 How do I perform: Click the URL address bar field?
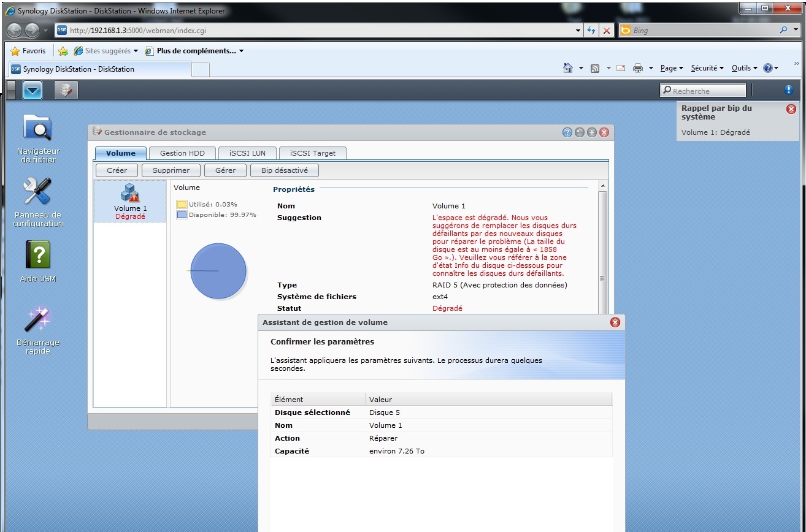319,30
